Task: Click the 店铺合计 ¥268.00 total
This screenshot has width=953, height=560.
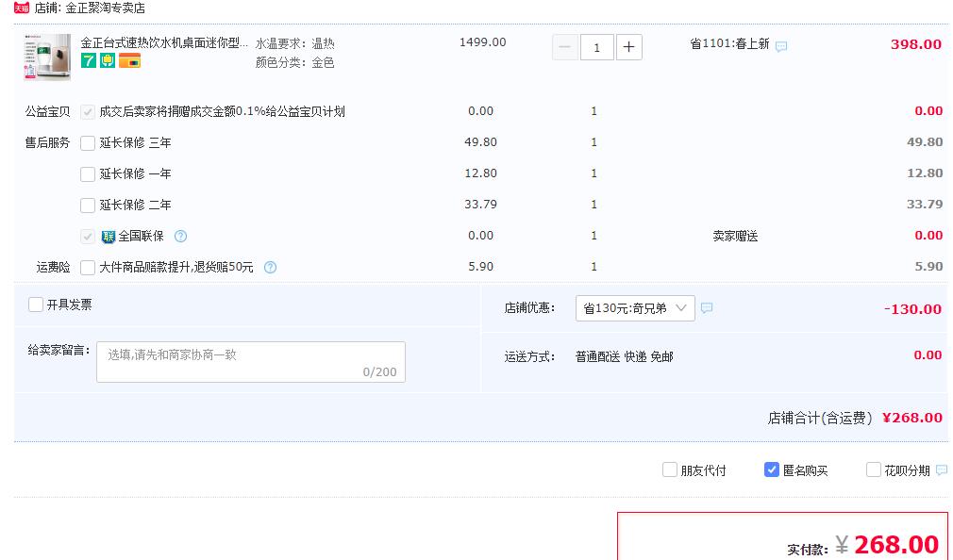Action: click(912, 418)
